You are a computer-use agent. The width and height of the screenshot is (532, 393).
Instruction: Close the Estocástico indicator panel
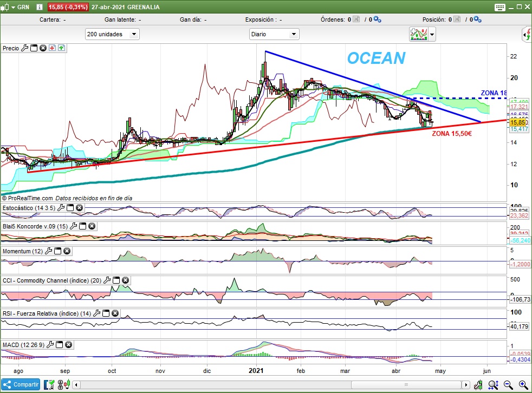[80, 208]
